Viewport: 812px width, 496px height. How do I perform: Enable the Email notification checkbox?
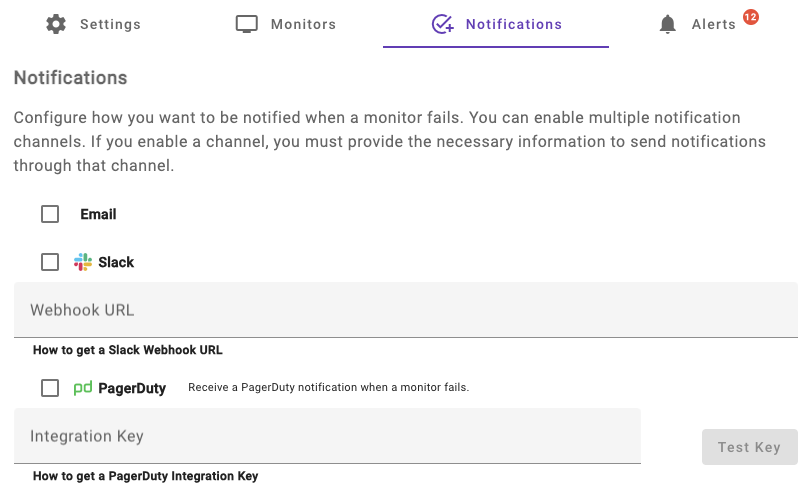(x=50, y=214)
